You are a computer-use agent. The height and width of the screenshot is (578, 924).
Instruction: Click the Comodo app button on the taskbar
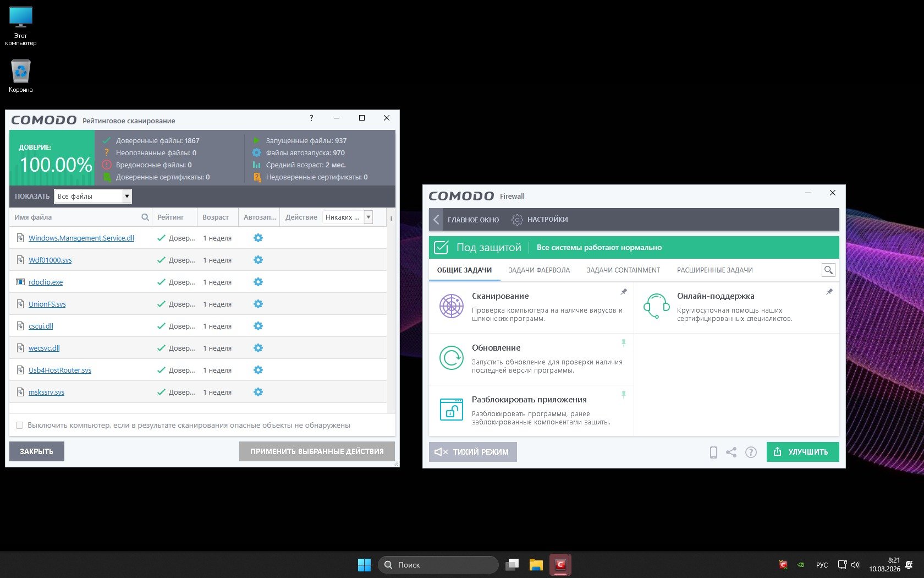tap(560, 565)
